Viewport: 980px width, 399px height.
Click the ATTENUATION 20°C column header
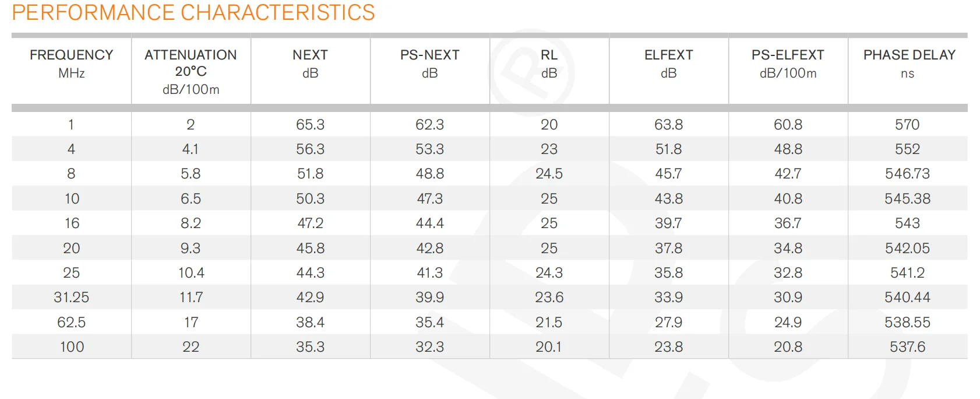coord(191,71)
